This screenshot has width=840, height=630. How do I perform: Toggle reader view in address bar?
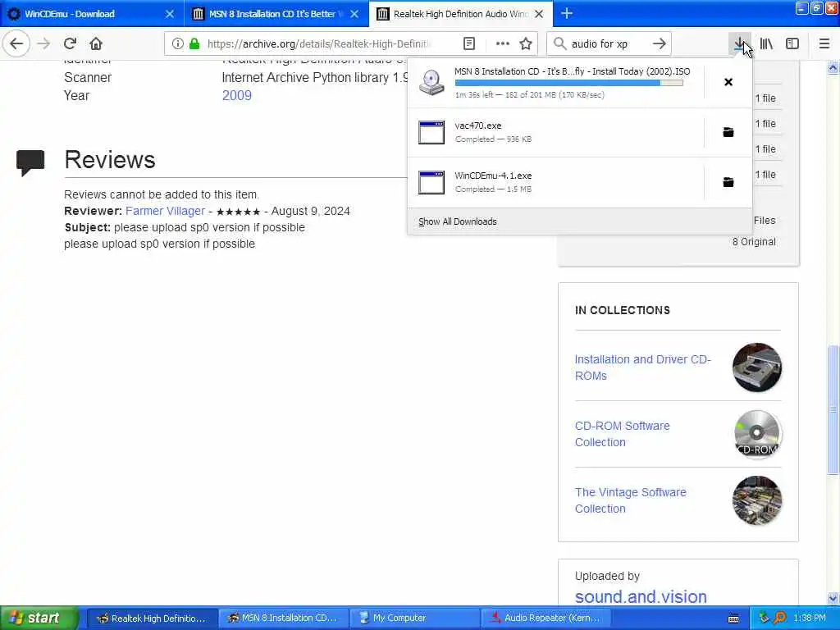468,44
